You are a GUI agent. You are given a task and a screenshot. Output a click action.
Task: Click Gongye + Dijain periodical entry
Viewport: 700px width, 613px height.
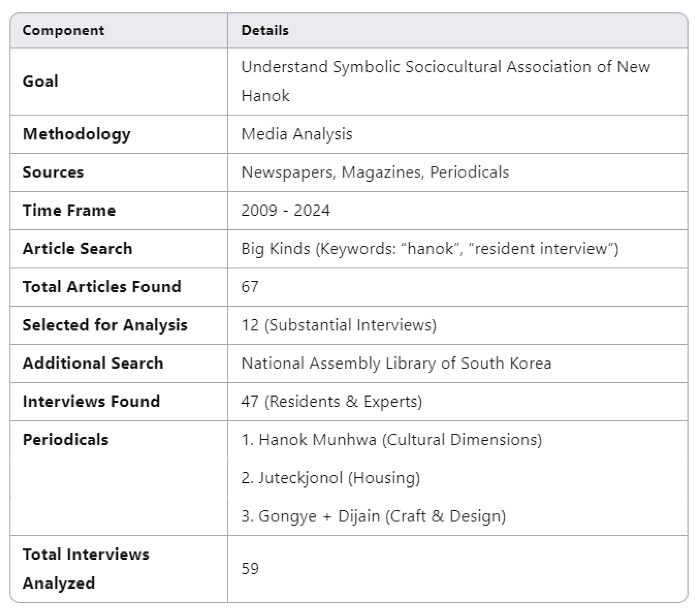point(373,516)
